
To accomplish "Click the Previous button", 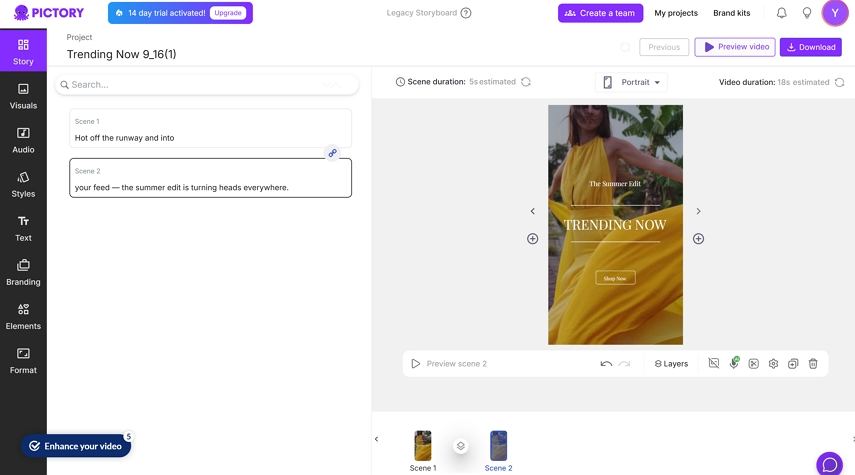I will click(x=664, y=47).
